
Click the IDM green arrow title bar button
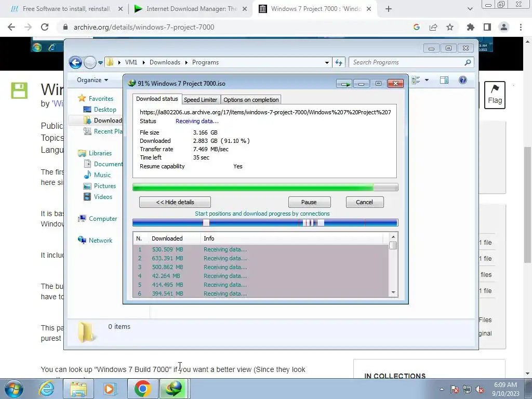344,84
